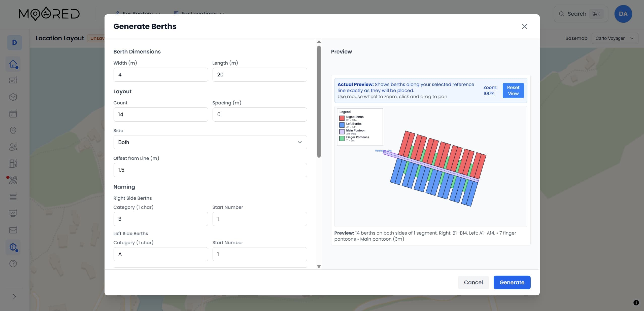Select the Home icon in the sidebar
This screenshot has width=644, height=311.
pyautogui.click(x=13, y=64)
